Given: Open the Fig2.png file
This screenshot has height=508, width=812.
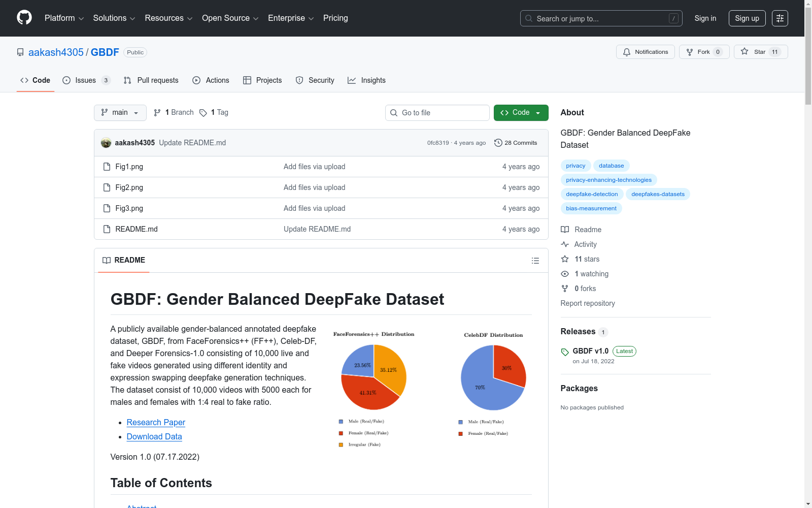Looking at the screenshot, I should tap(129, 187).
